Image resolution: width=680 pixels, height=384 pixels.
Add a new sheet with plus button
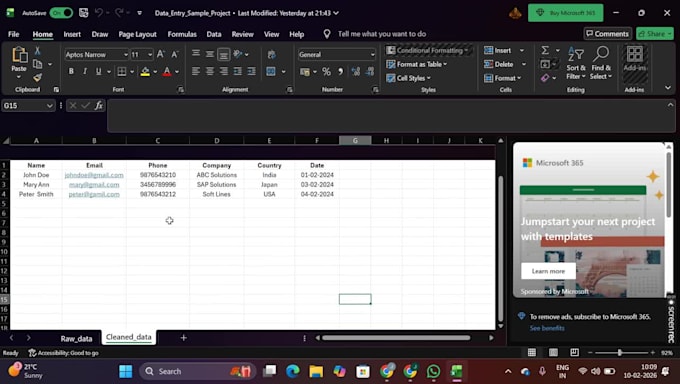pos(183,338)
